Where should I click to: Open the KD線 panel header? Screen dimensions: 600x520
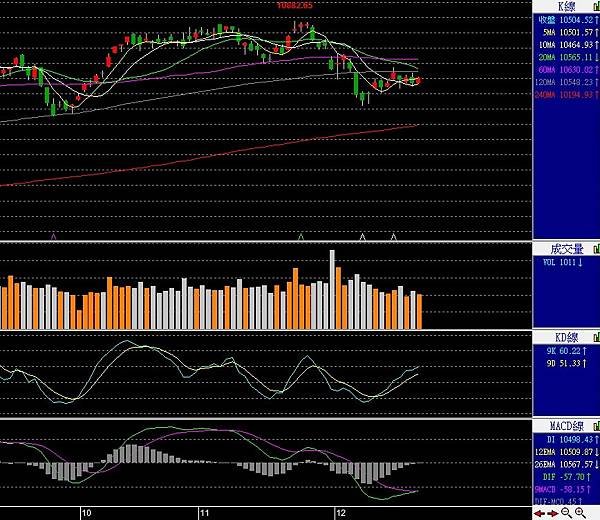567,337
